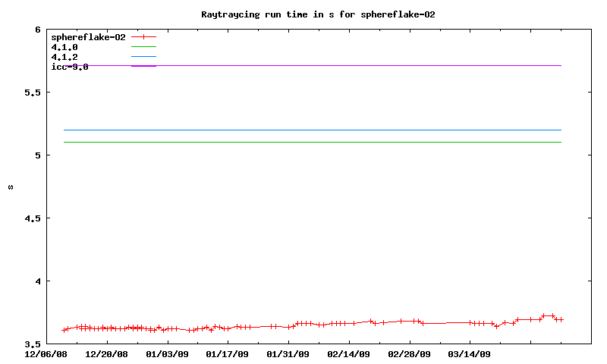Click the 02/28/09 x-axis date
Screen dimensions: 607x364
tap(410, 353)
